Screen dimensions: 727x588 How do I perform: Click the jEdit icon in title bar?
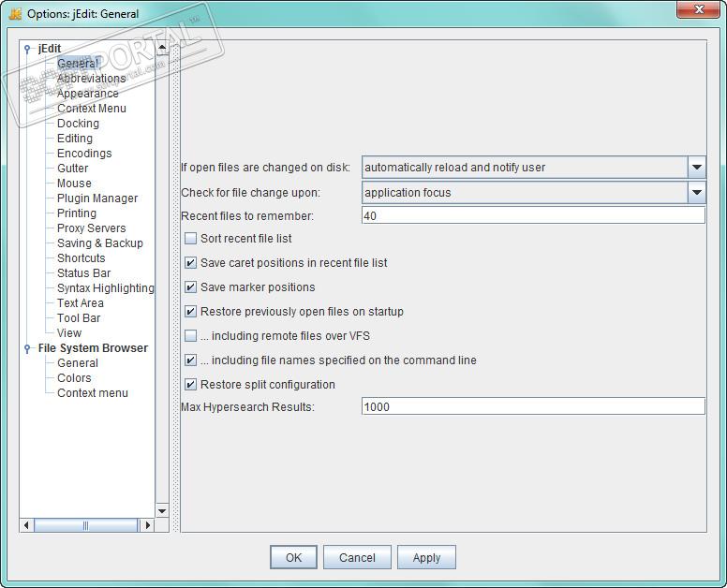click(x=15, y=14)
